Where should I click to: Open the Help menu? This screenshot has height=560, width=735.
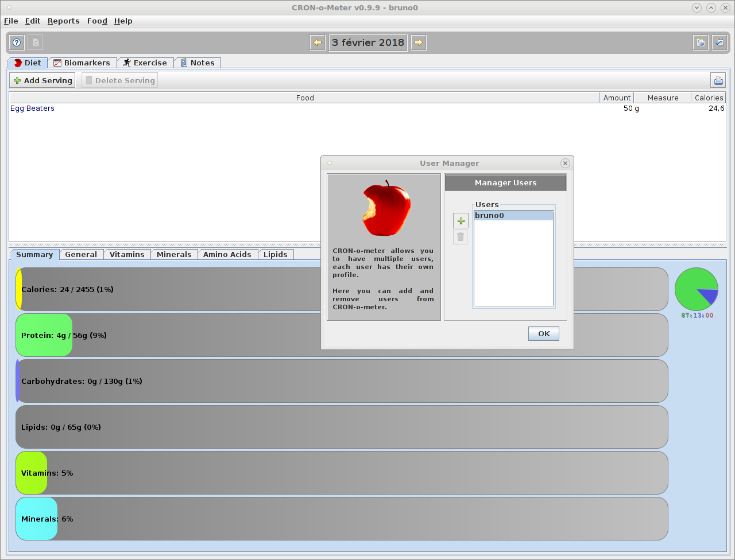pos(123,21)
